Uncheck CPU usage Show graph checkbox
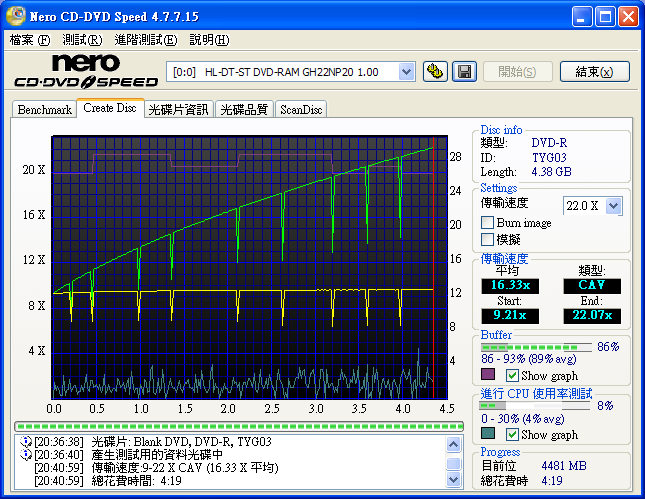This screenshot has height=499, width=645. click(x=513, y=435)
